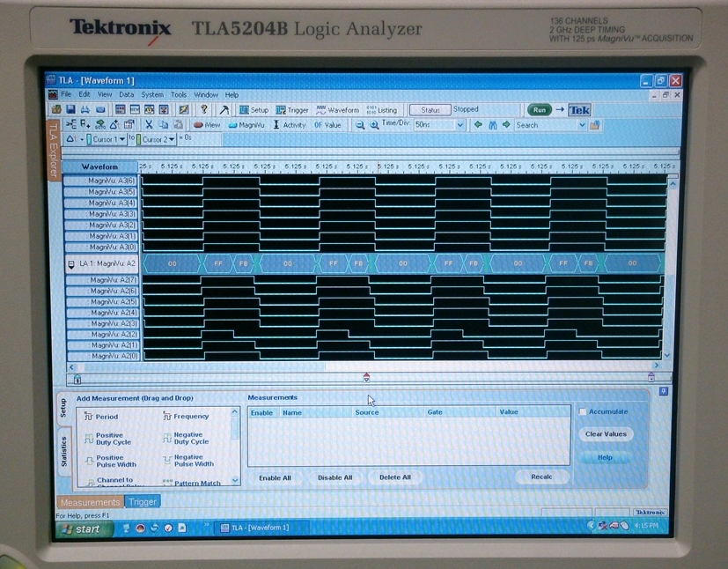Toggle the iView button
The height and width of the screenshot is (569, 728).
point(207,125)
